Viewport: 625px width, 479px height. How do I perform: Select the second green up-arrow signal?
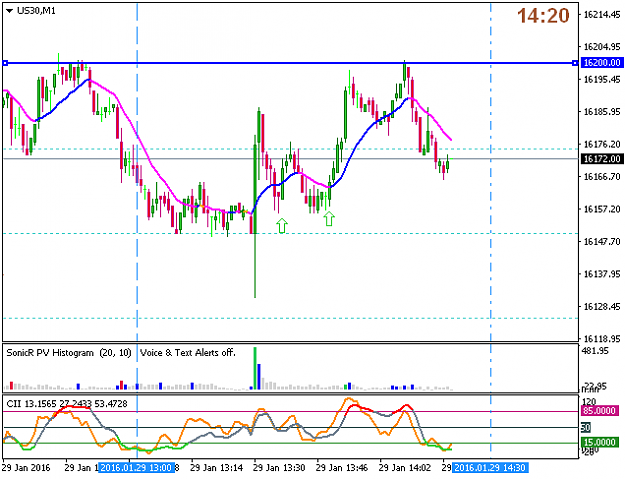329,218
